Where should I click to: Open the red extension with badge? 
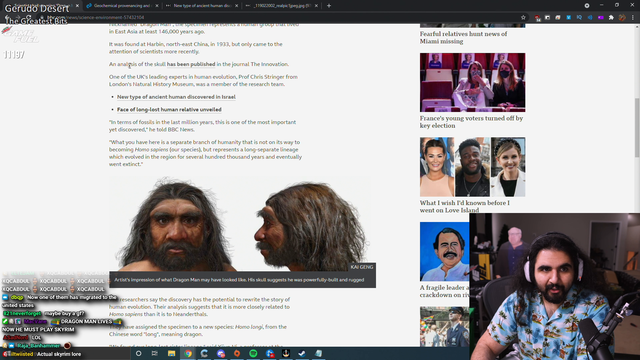537,18
